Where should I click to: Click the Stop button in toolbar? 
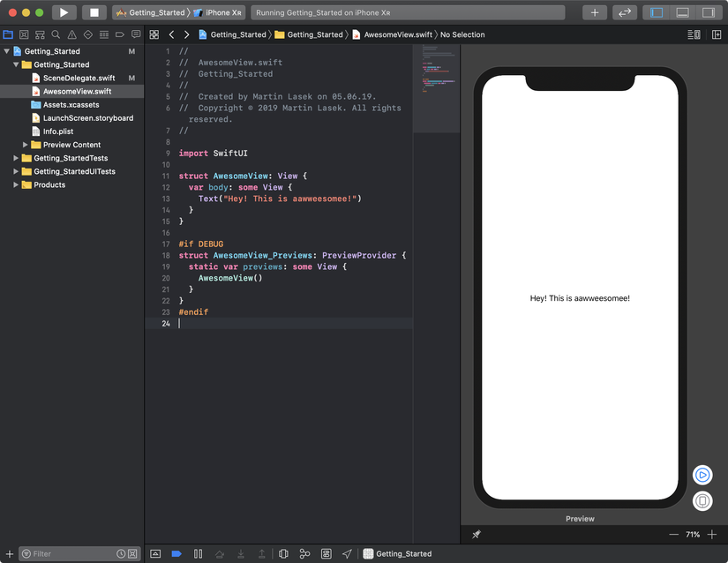tap(94, 12)
